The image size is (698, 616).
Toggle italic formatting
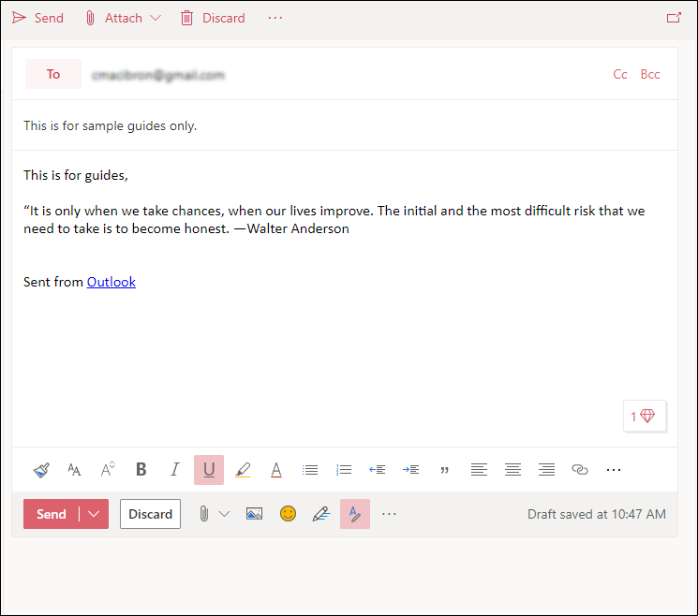click(x=175, y=470)
